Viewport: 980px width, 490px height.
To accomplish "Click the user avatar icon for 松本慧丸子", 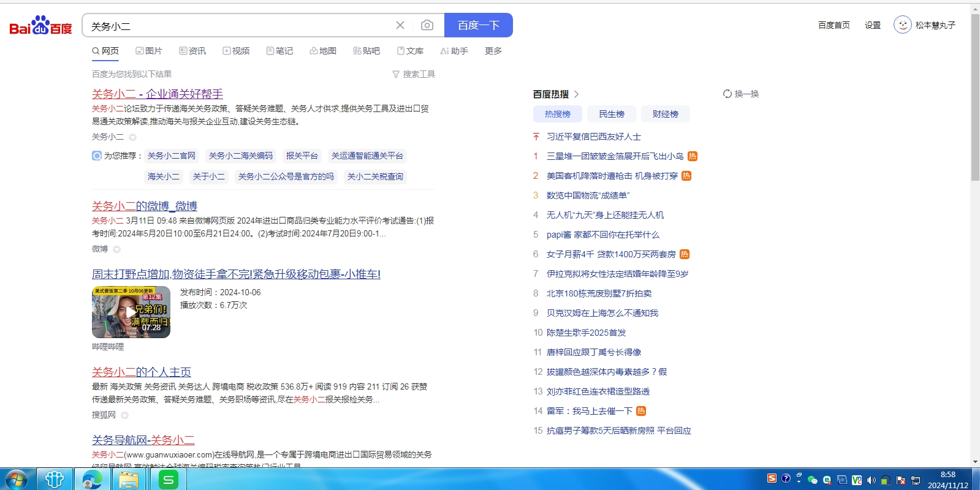I will click(x=903, y=25).
